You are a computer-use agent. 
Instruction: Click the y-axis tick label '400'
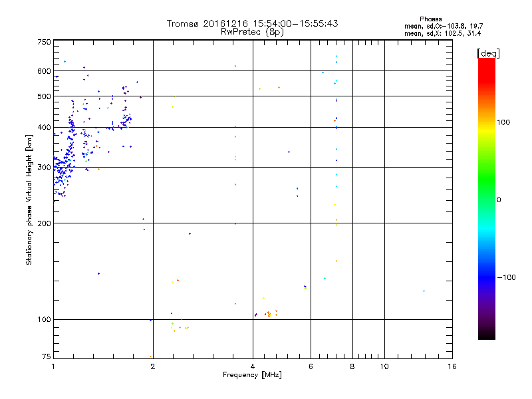tap(44, 128)
